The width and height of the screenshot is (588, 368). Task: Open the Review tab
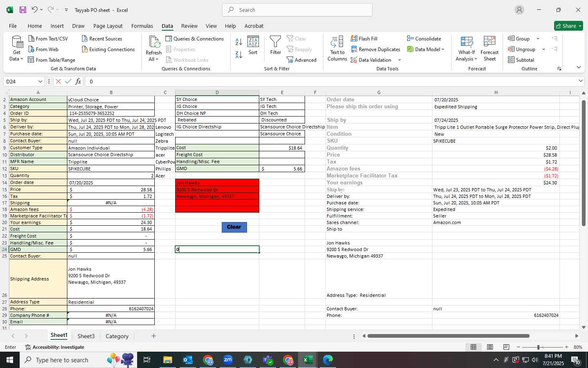pyautogui.click(x=189, y=26)
